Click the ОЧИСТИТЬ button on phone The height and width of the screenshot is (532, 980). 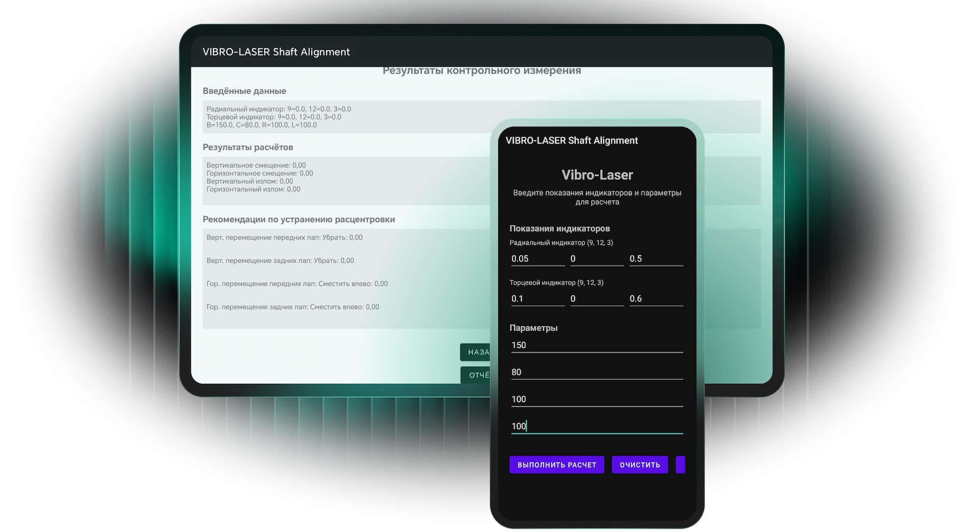640,465
